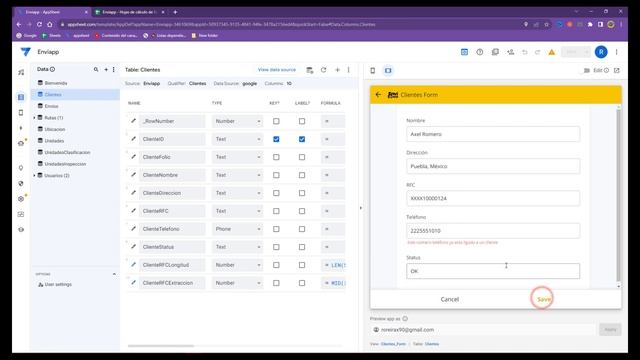Open type dropdown for _RowNumber

(237, 121)
